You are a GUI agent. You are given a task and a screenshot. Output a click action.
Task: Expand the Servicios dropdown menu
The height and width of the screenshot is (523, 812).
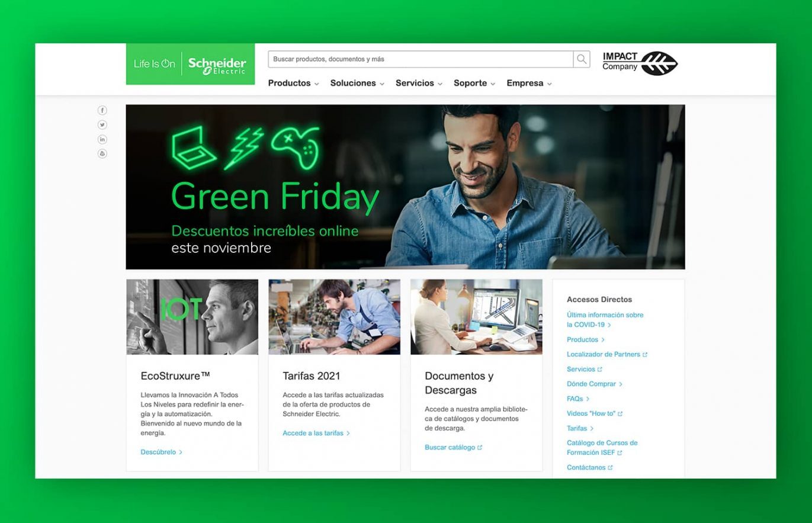pyautogui.click(x=419, y=84)
